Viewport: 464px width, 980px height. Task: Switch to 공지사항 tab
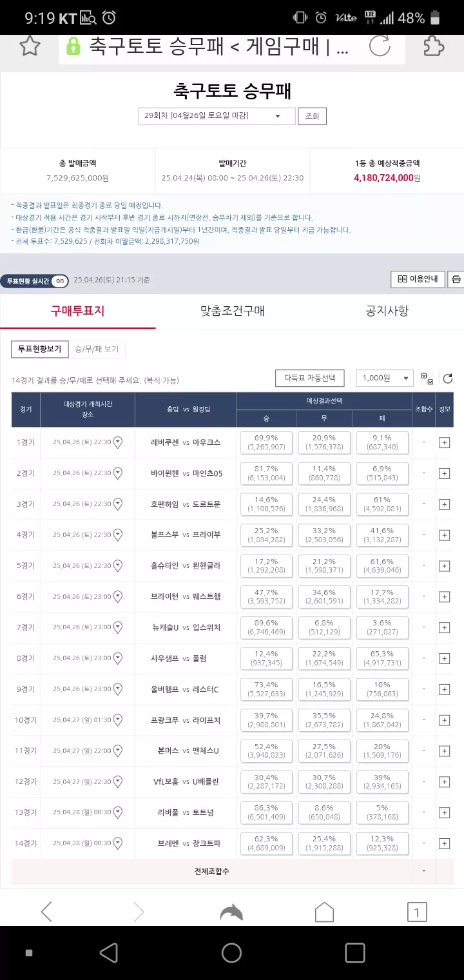[387, 311]
